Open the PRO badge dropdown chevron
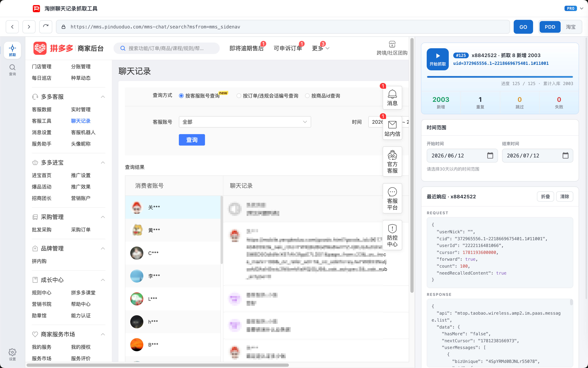 pos(582,9)
